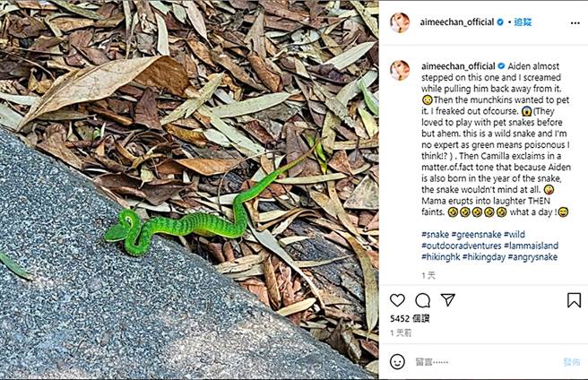Image resolution: width=588 pixels, height=380 pixels.
Task: Open the caption's aimeechan_official username link
Action: (457, 66)
